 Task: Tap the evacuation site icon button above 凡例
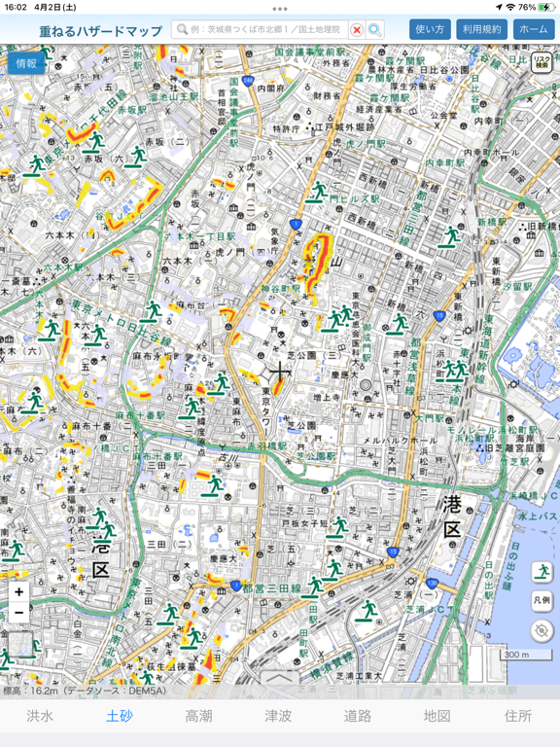(x=542, y=572)
